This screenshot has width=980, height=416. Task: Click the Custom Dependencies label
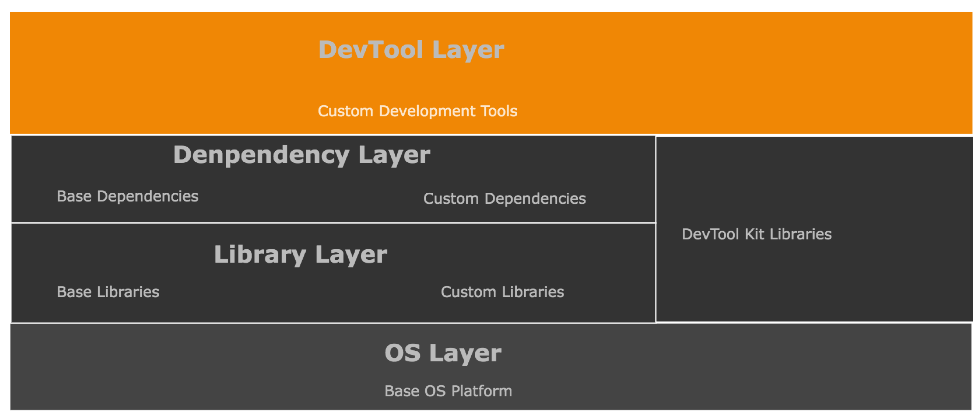[x=504, y=199]
